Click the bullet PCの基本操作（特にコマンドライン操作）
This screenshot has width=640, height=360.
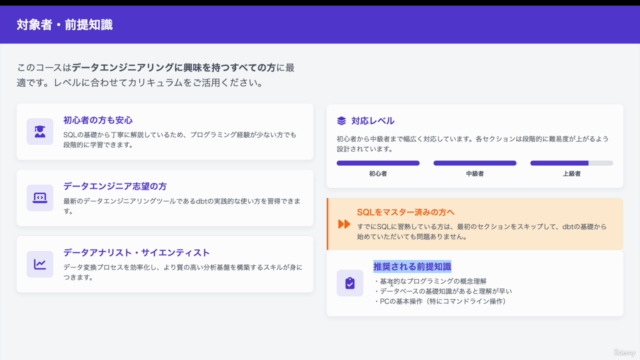click(440, 301)
